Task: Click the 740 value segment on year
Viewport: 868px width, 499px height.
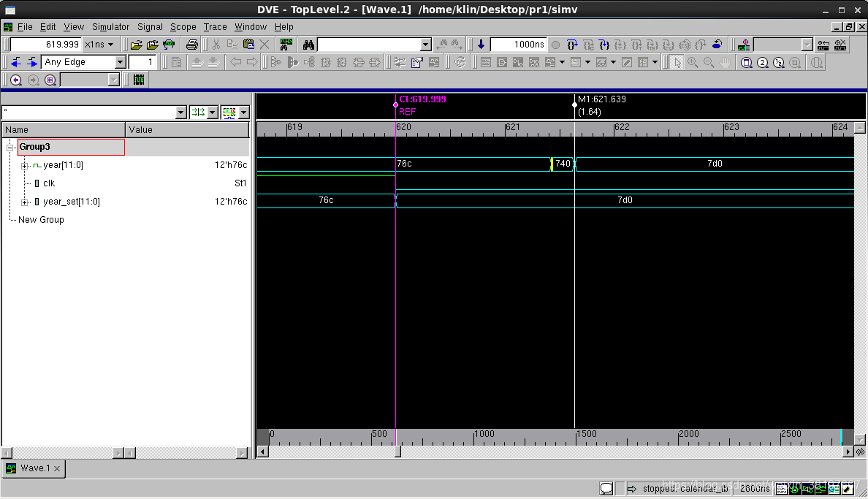Action: coord(563,164)
